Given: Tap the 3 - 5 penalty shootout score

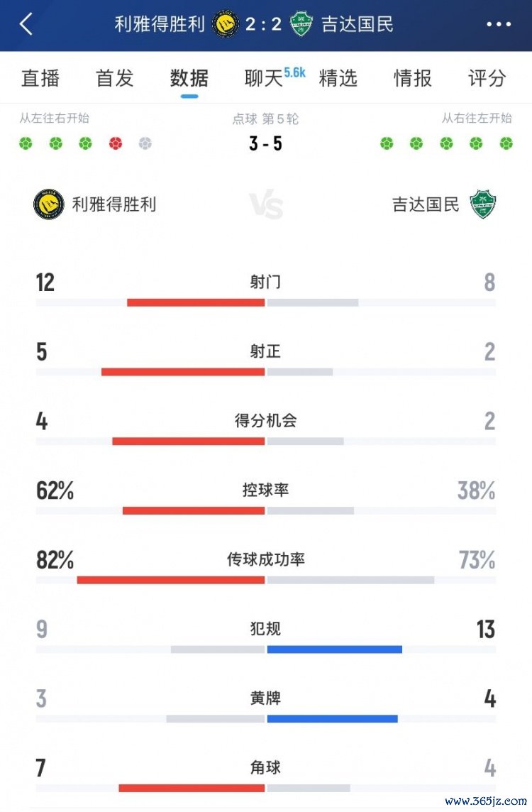Looking at the screenshot, I should [x=265, y=143].
